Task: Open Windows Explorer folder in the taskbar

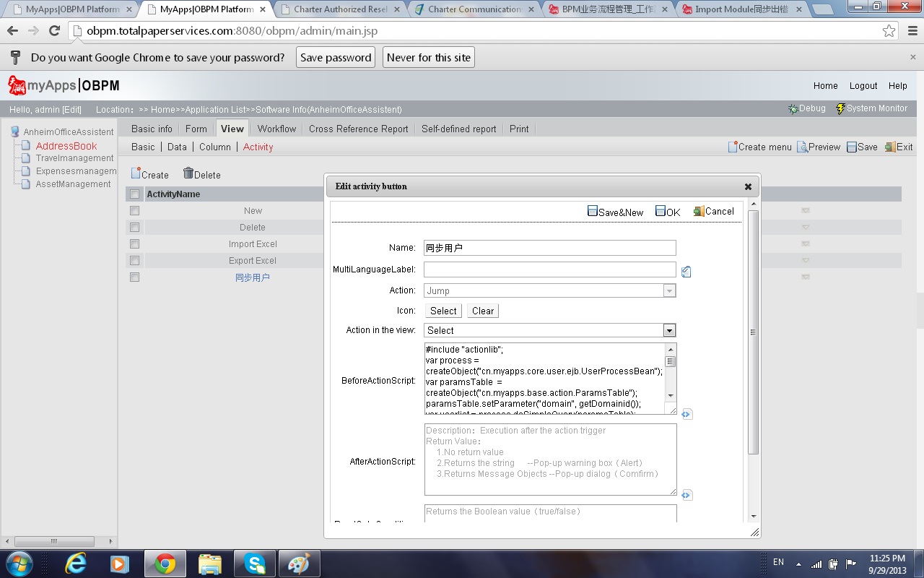Action: click(x=210, y=564)
